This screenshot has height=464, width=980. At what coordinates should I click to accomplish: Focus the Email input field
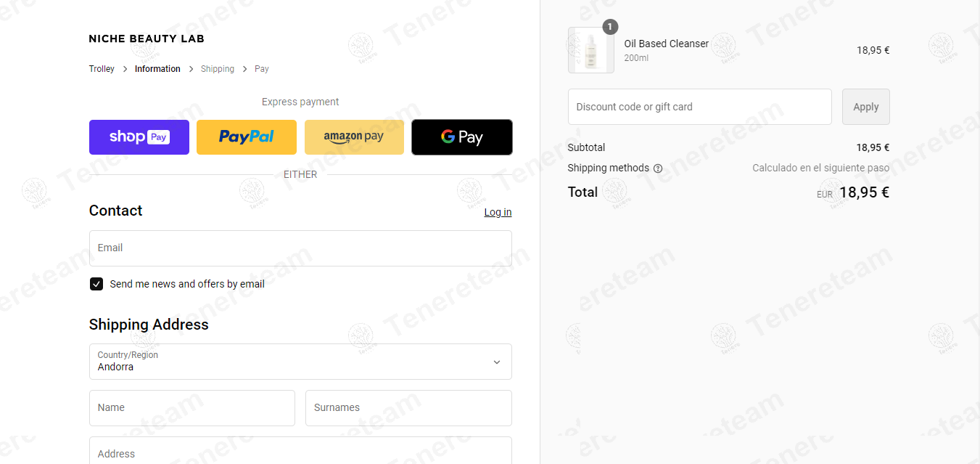(x=300, y=248)
